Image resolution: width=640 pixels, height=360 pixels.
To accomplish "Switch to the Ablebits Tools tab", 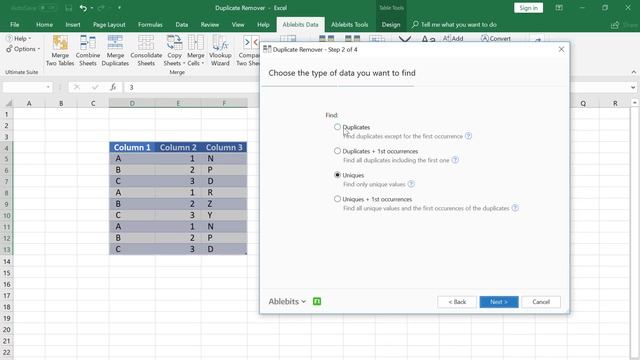I will pyautogui.click(x=349, y=24).
